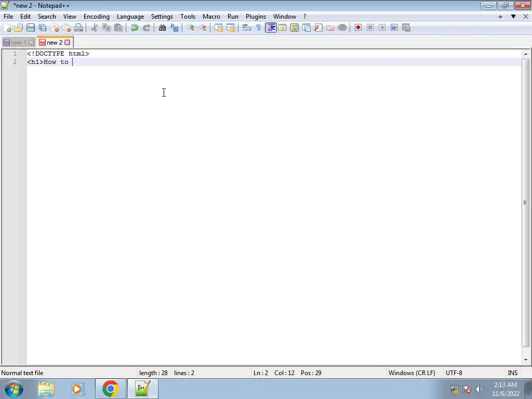Create a new file with the New toolbar icon

tap(7, 28)
